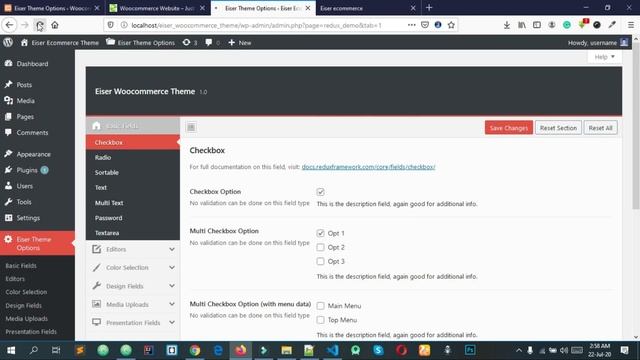Click the WordPress logo icon

[x=8, y=42]
